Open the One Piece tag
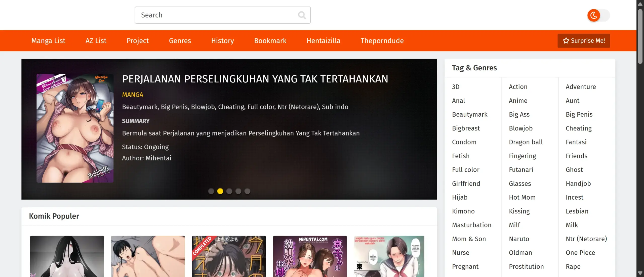The height and width of the screenshot is (277, 644). click(580, 253)
